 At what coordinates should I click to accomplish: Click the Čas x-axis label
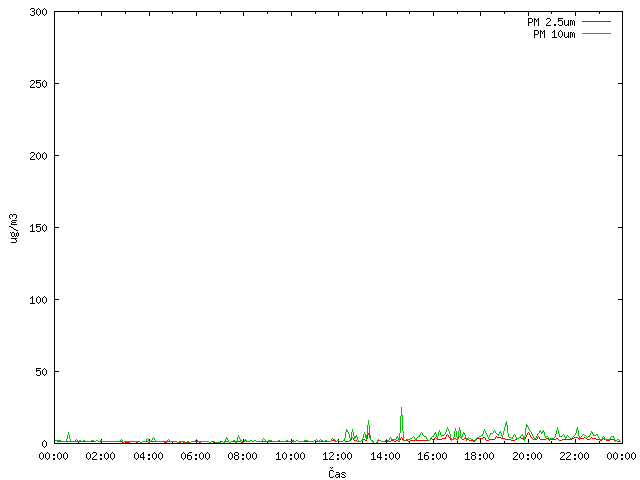[337, 473]
